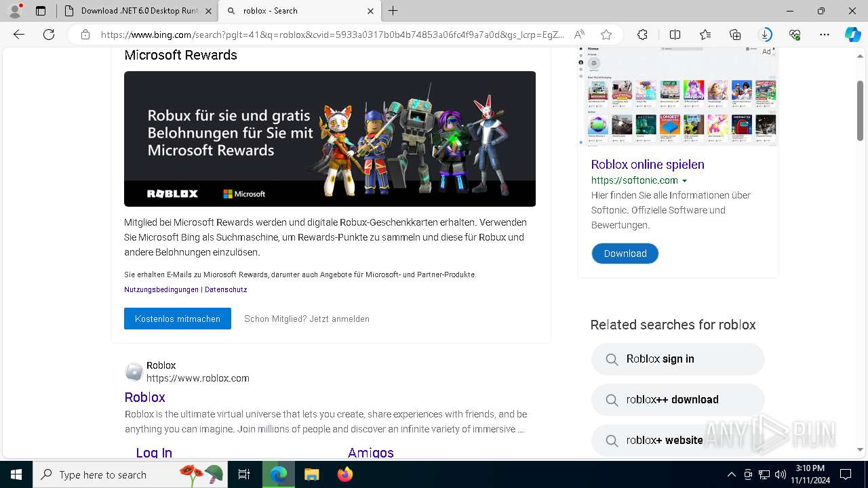
Task: Open File Explorer from the taskbar
Action: tap(311, 474)
